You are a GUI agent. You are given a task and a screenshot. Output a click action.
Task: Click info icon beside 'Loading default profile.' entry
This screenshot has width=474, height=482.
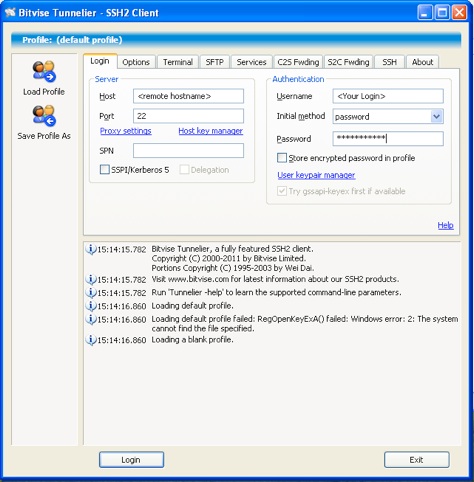(91, 306)
